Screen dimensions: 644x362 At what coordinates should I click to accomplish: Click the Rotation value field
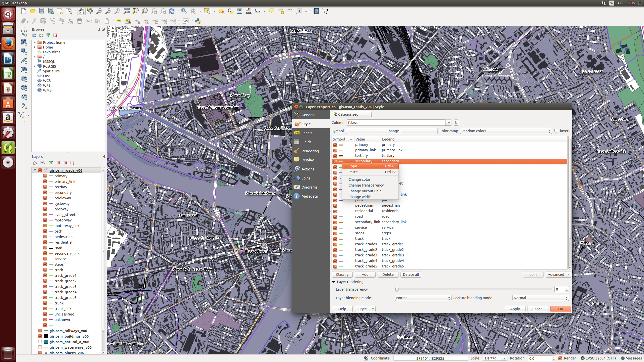pyautogui.click(x=540, y=358)
